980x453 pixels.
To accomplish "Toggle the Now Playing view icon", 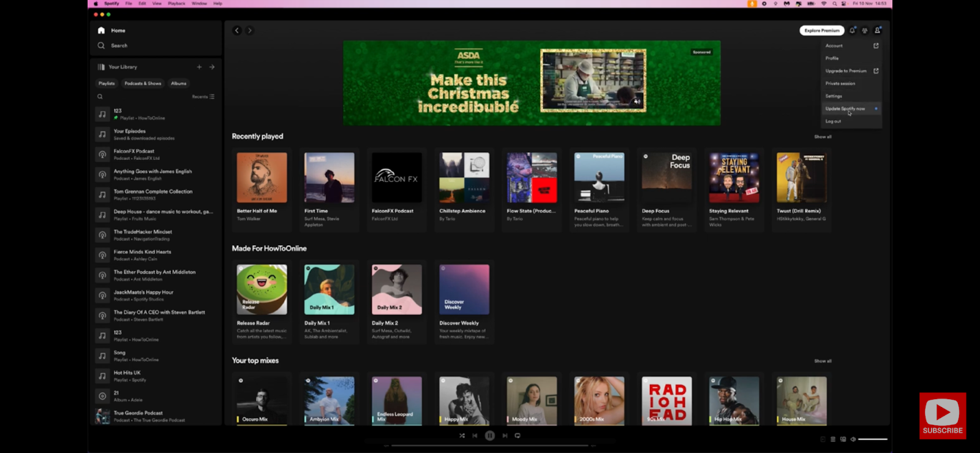I will [823, 440].
